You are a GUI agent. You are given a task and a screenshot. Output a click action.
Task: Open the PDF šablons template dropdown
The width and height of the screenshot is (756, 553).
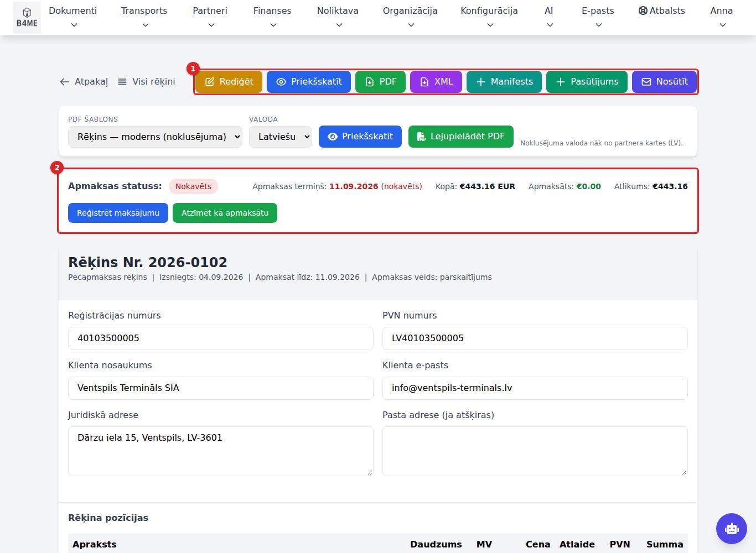[x=155, y=137]
